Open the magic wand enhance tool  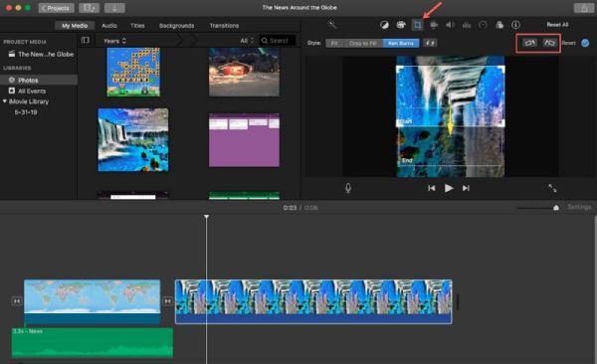(332, 25)
